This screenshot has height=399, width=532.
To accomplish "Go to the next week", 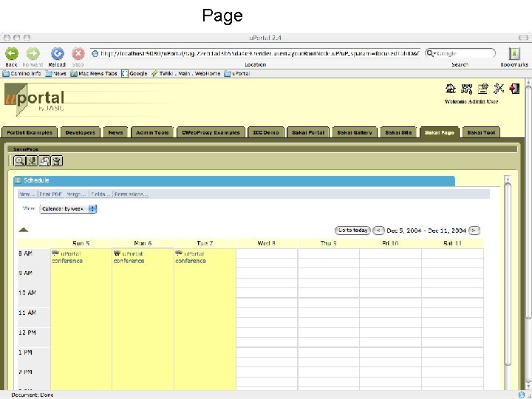I will coord(474,231).
